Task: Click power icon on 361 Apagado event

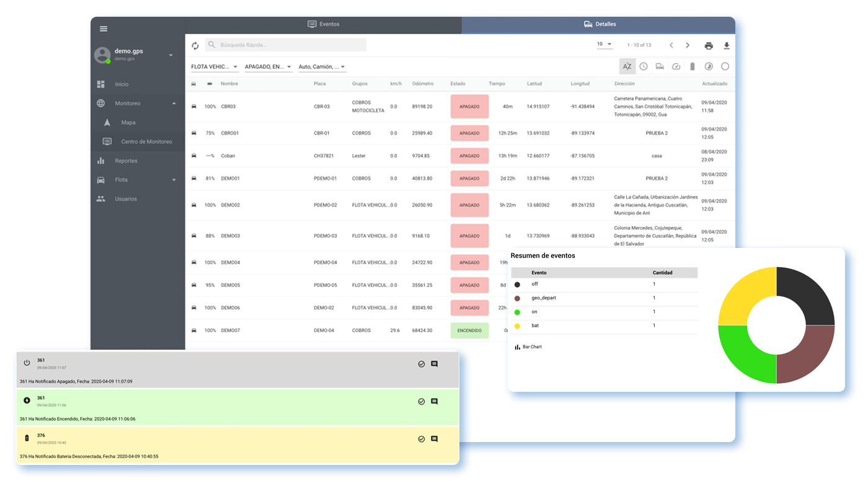Action: coord(27,363)
